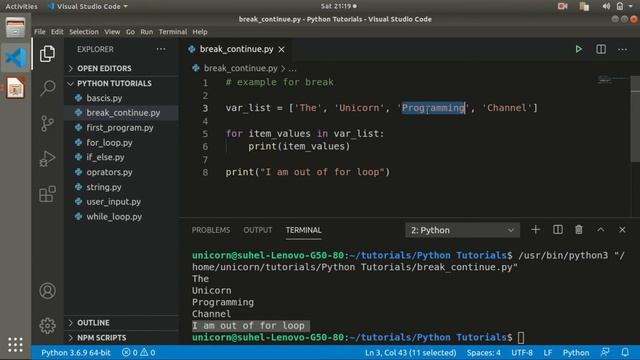Screen dimensions: 640x360
Task: Open the Go menu
Action: [130, 32]
